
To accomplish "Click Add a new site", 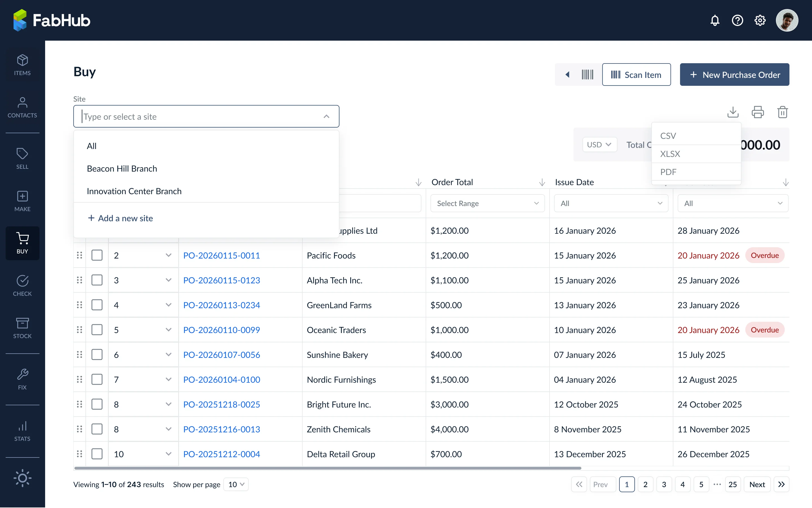I will point(120,218).
